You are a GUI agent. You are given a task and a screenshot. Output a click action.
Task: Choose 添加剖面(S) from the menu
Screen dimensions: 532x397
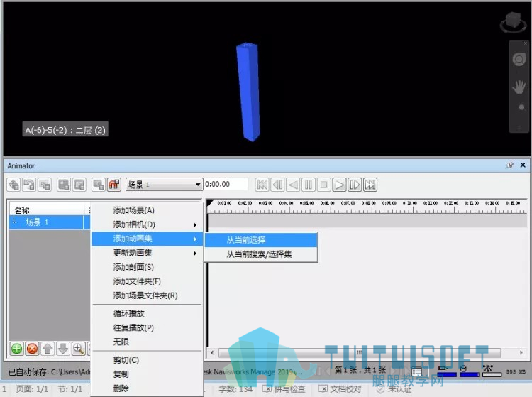(148, 267)
